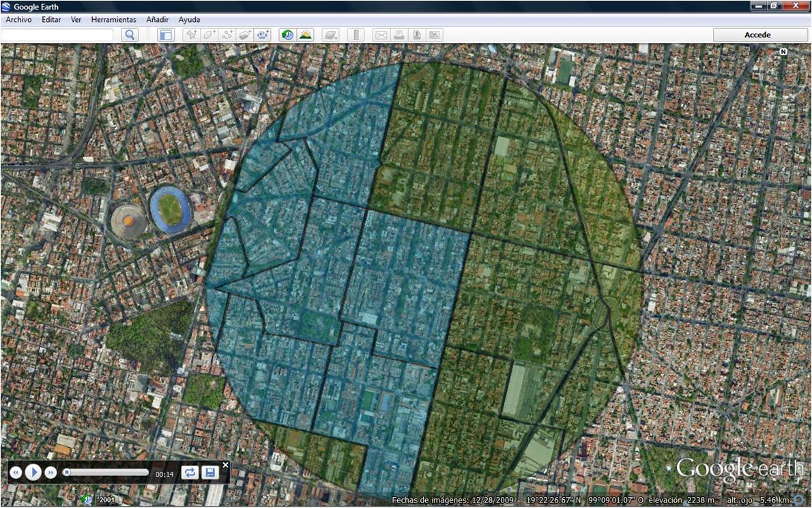Expand the Añadir menu
Screen dimensions: 812x508
[157, 20]
